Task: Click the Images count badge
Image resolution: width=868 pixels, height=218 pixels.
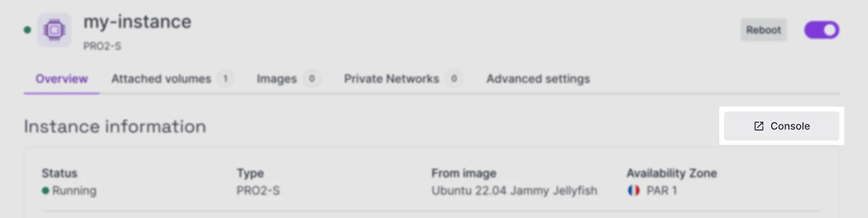Action: coord(311,79)
